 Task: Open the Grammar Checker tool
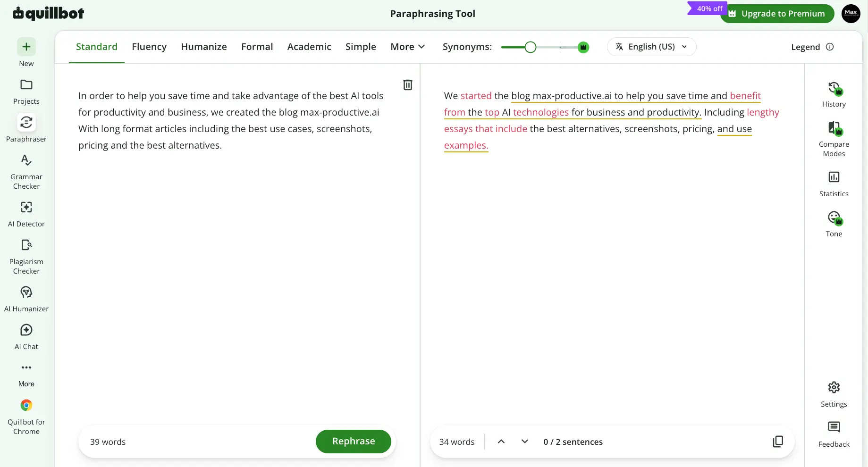[x=26, y=172]
